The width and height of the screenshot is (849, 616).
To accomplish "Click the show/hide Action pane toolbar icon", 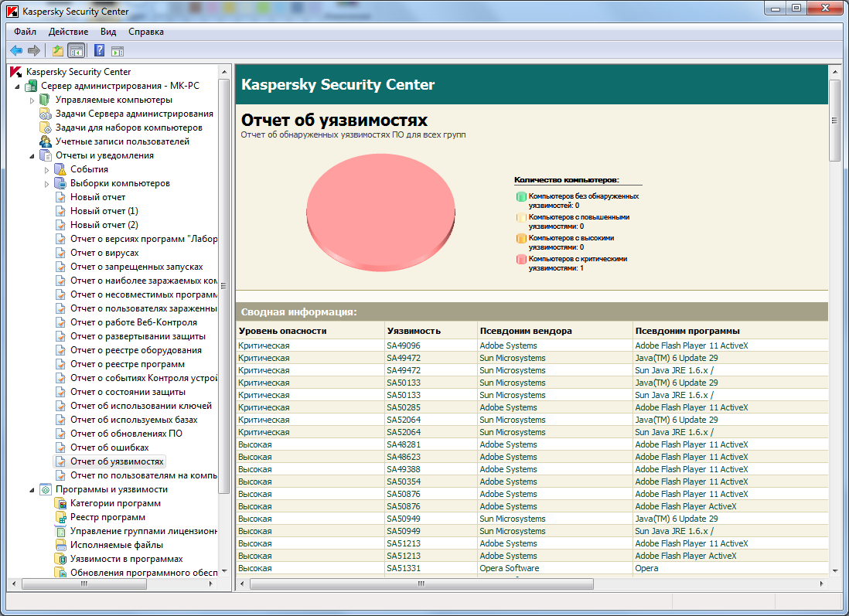I will 118,51.
